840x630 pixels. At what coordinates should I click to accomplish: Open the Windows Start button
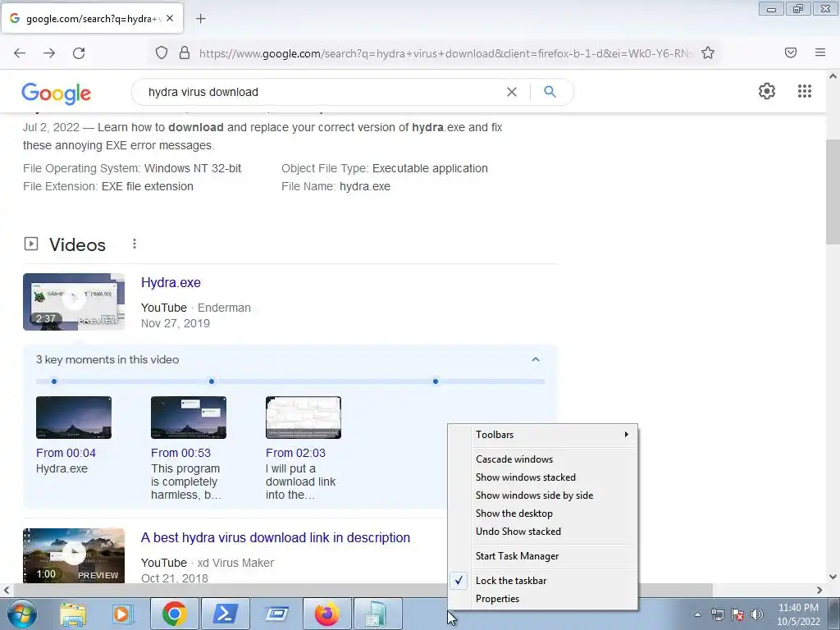point(22,614)
